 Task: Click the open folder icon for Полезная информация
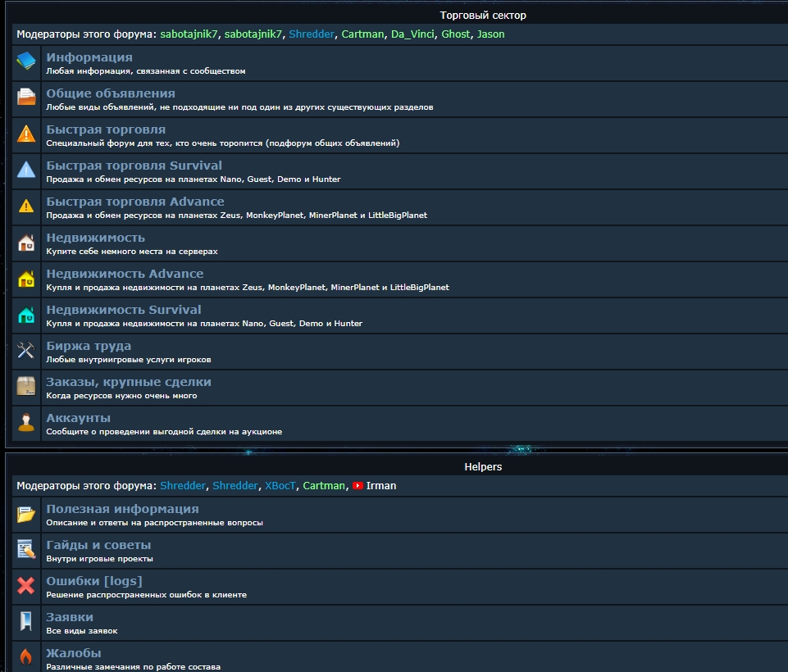[26, 514]
